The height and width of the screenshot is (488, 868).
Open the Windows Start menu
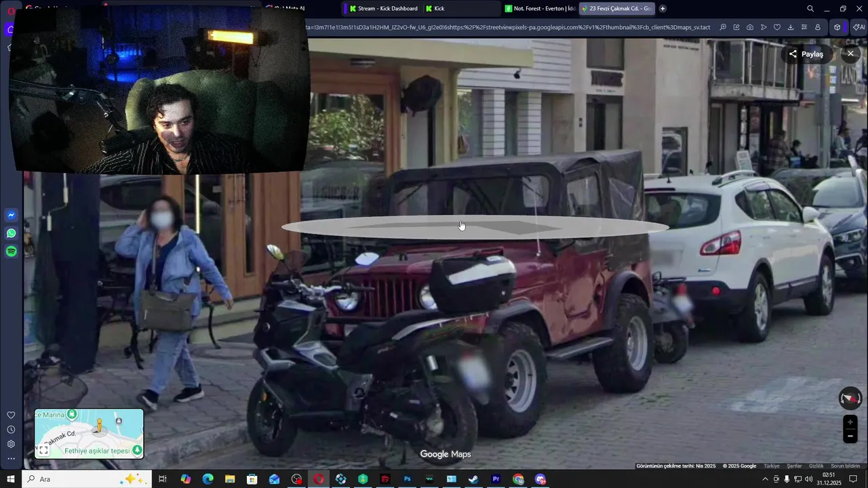pyautogui.click(x=11, y=479)
